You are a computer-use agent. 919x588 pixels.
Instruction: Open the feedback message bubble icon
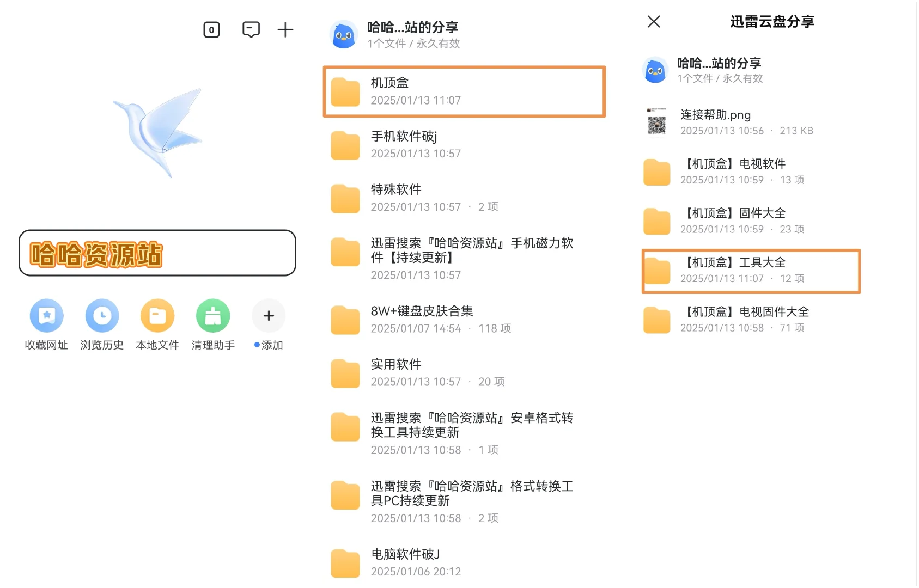click(x=251, y=29)
